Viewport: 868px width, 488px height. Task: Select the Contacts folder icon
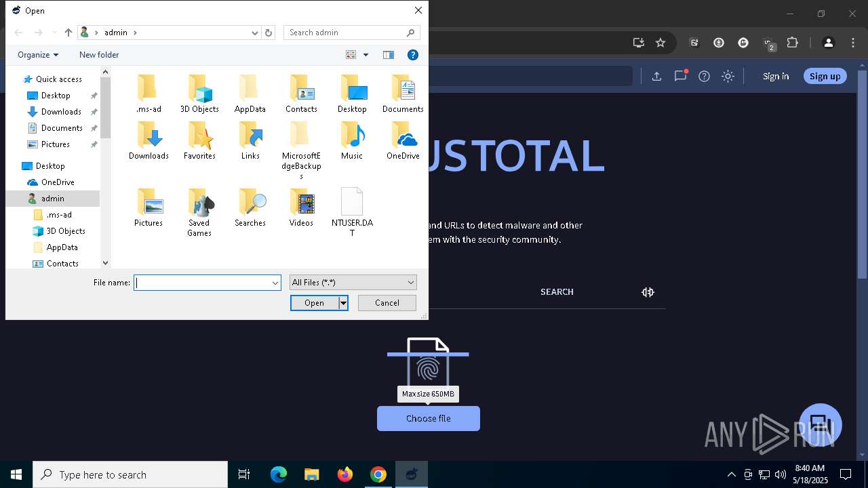click(301, 88)
